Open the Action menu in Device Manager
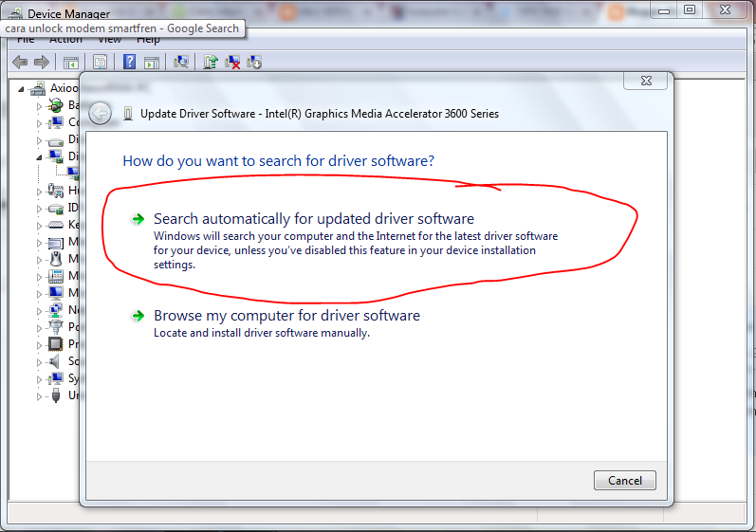 point(65,41)
